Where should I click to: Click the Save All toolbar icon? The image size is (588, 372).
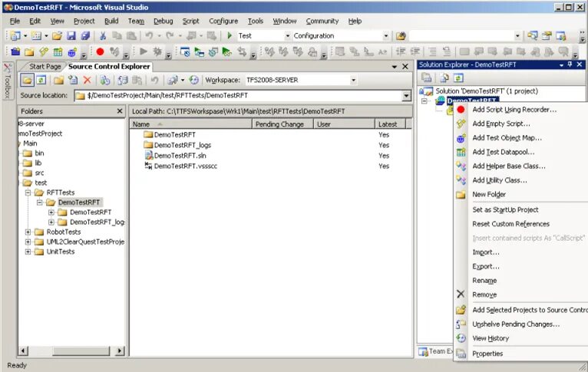click(85, 36)
